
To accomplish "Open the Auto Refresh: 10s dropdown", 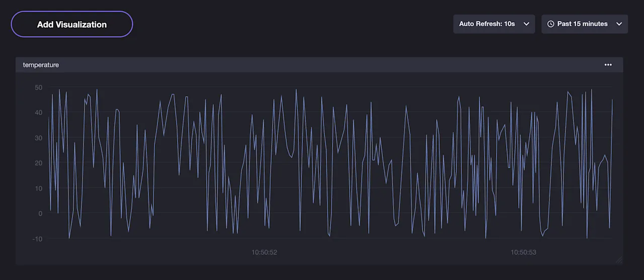I will pyautogui.click(x=494, y=24).
